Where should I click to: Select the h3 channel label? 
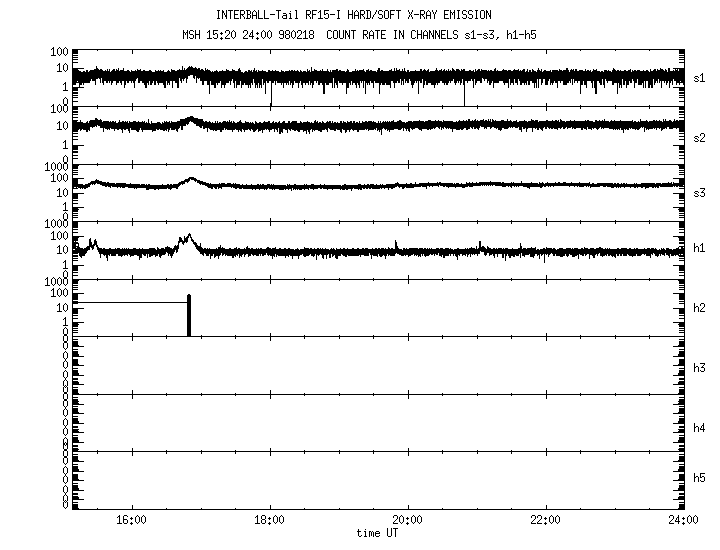(x=700, y=368)
